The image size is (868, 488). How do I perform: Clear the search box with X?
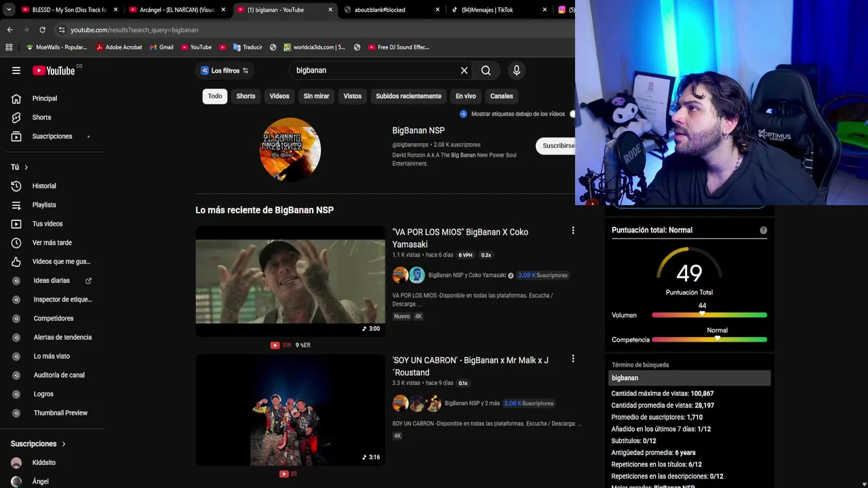click(x=464, y=70)
